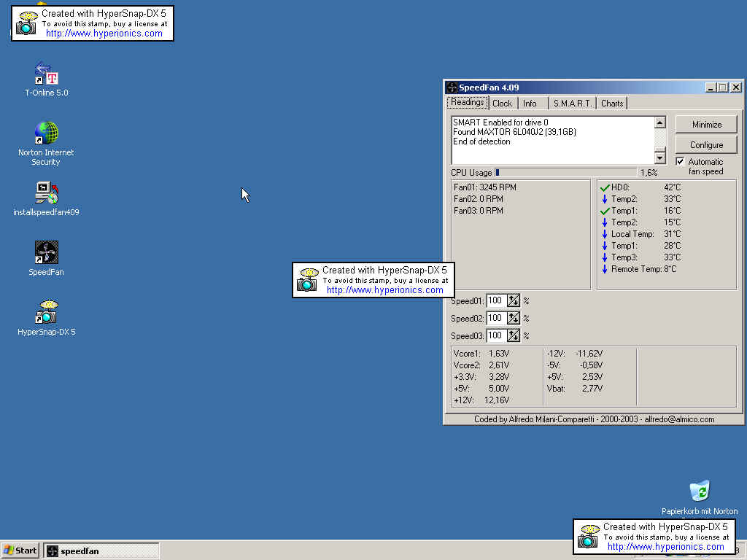This screenshot has height=560, width=747.
Task: Click the Local Temp down-arrow status icon
Action: pyautogui.click(x=605, y=234)
